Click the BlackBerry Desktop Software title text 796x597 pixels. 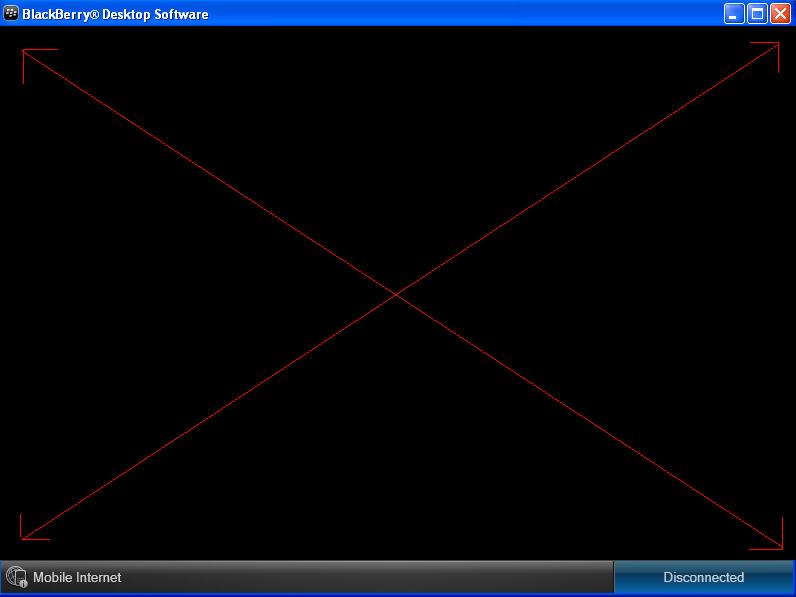[x=115, y=14]
